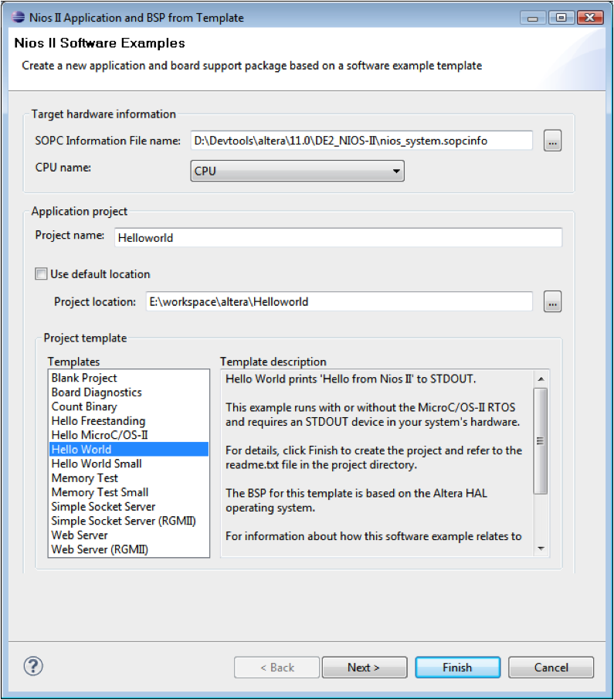Select Hello World Small template
Image resolution: width=614 pixels, height=700 pixels.
(97, 464)
